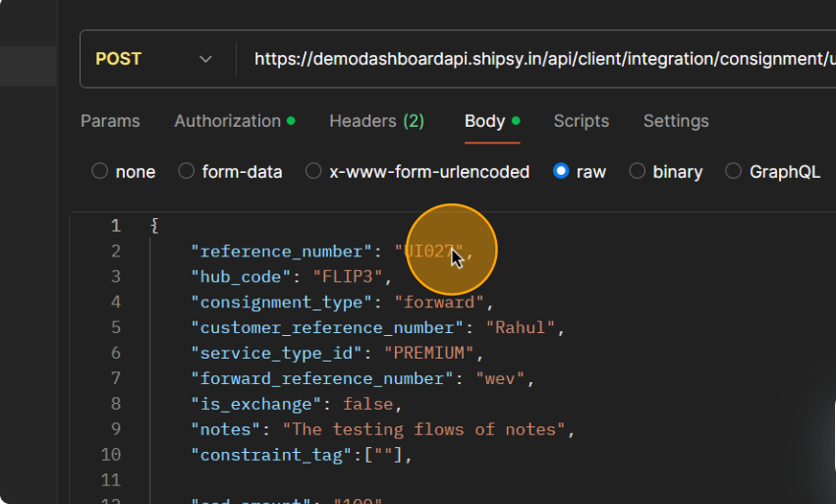This screenshot has width=836, height=504.
Task: Select the Body tab
Action: 492,121
